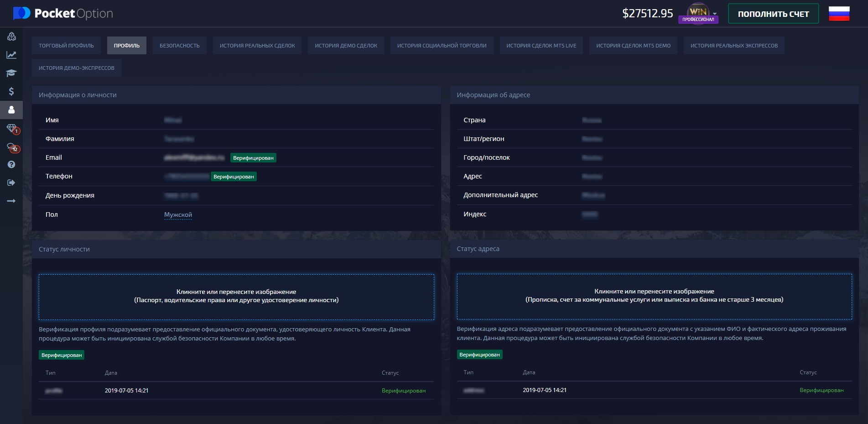Click the address document upload area
Screen dimensions: 868x424
[654, 296]
